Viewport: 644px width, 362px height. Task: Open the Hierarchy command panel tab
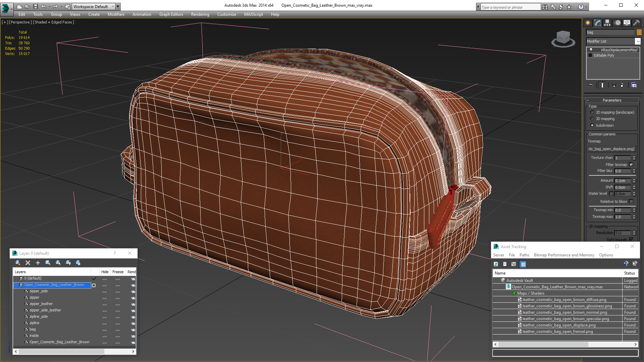point(607,23)
